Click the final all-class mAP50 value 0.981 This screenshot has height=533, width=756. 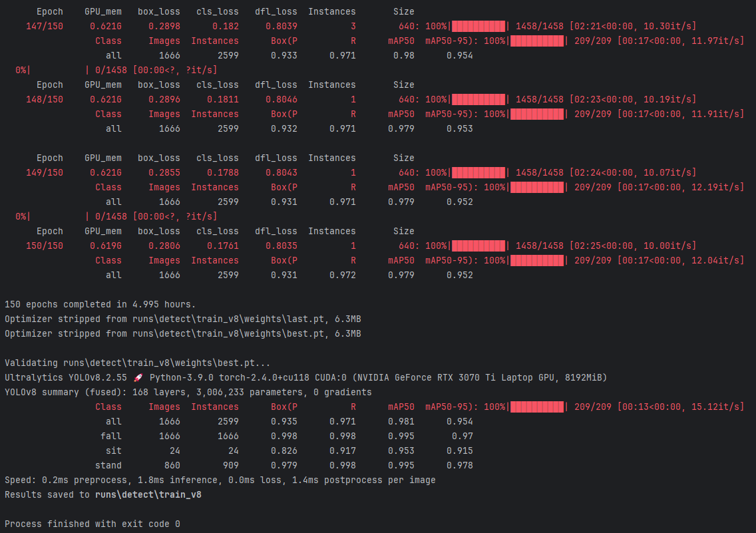[x=401, y=421]
